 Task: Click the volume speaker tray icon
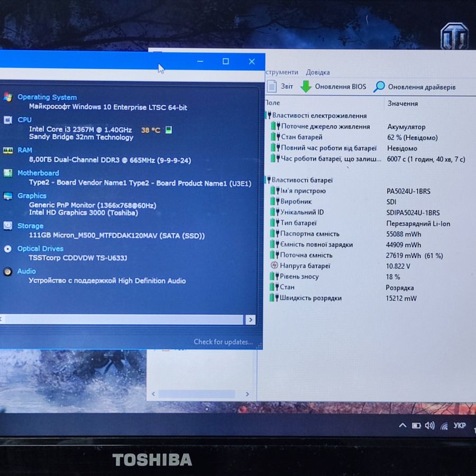(x=429, y=426)
